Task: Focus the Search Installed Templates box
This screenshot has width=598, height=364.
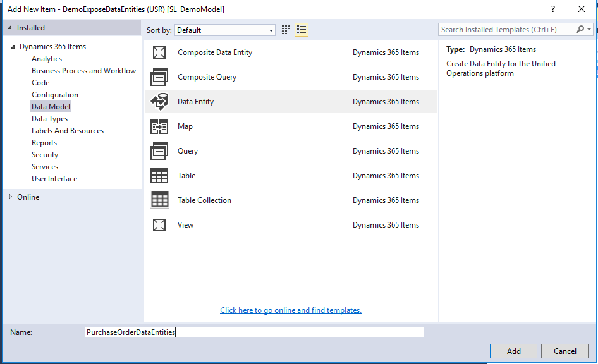Action: tap(507, 29)
